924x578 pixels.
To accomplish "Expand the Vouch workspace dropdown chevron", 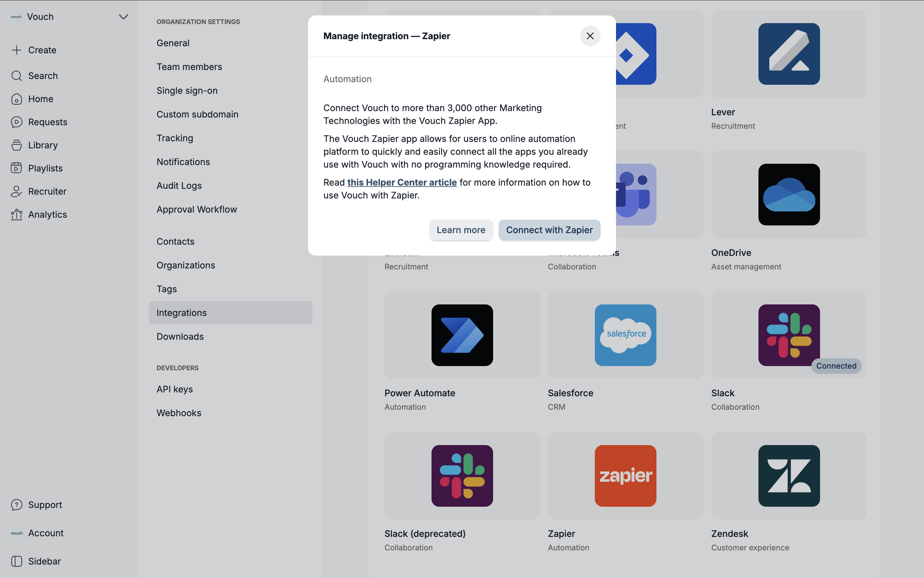I will coord(123,17).
